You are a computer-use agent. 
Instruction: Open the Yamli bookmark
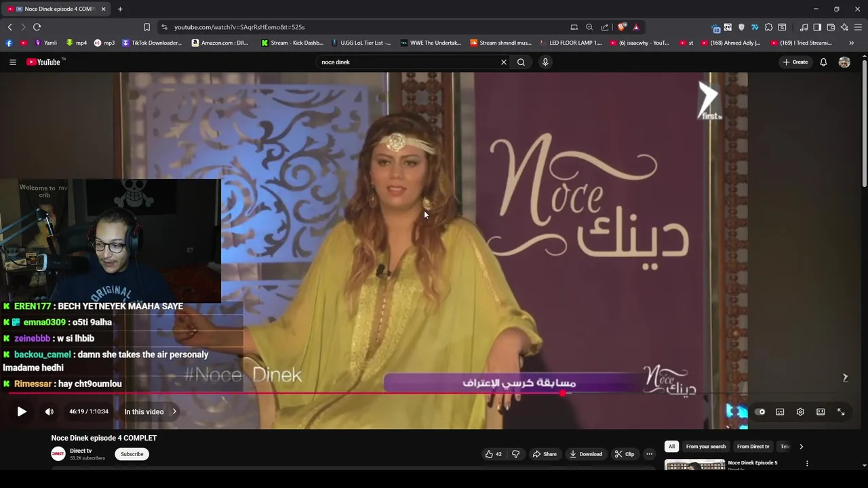pyautogui.click(x=45, y=43)
